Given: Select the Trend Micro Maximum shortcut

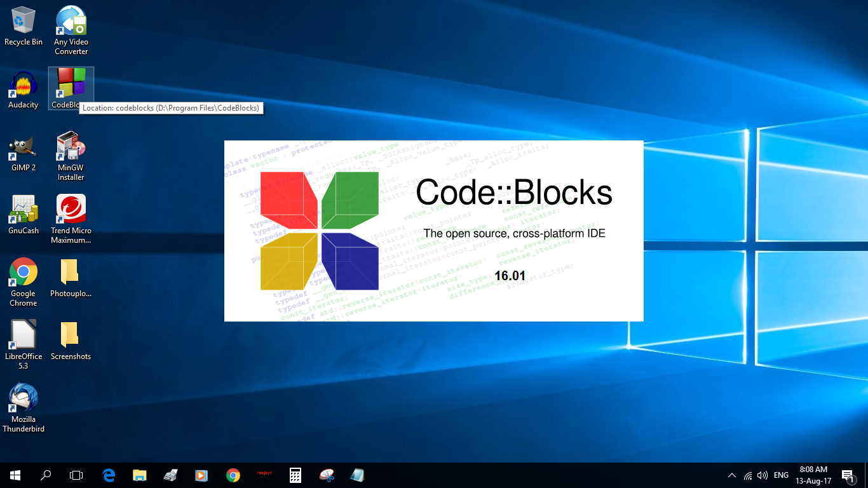Looking at the screenshot, I should [x=71, y=220].
